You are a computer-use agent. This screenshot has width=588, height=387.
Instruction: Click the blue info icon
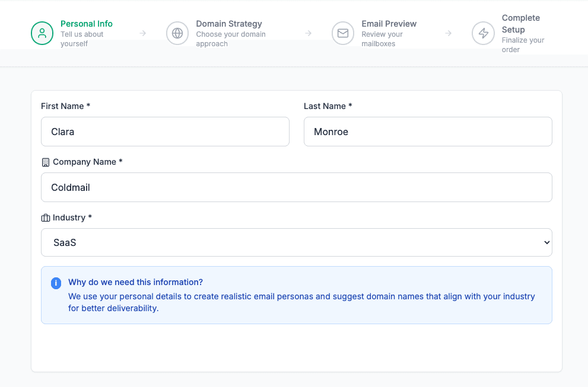tap(56, 283)
